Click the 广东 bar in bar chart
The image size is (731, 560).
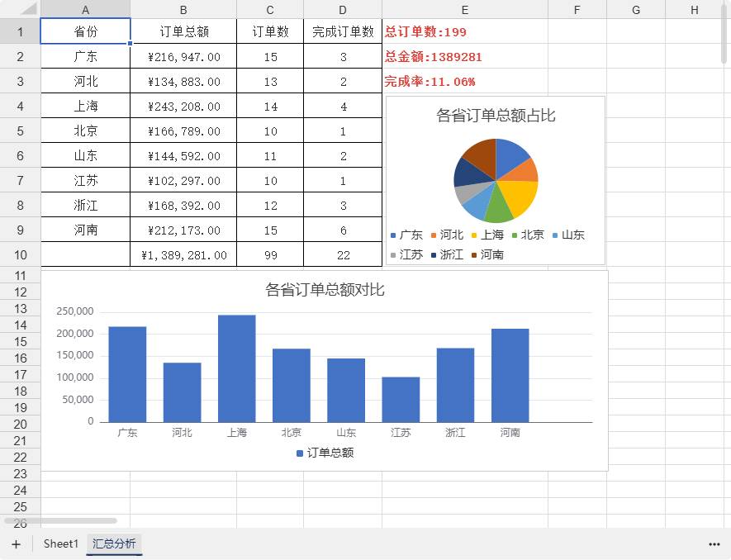pos(127,374)
